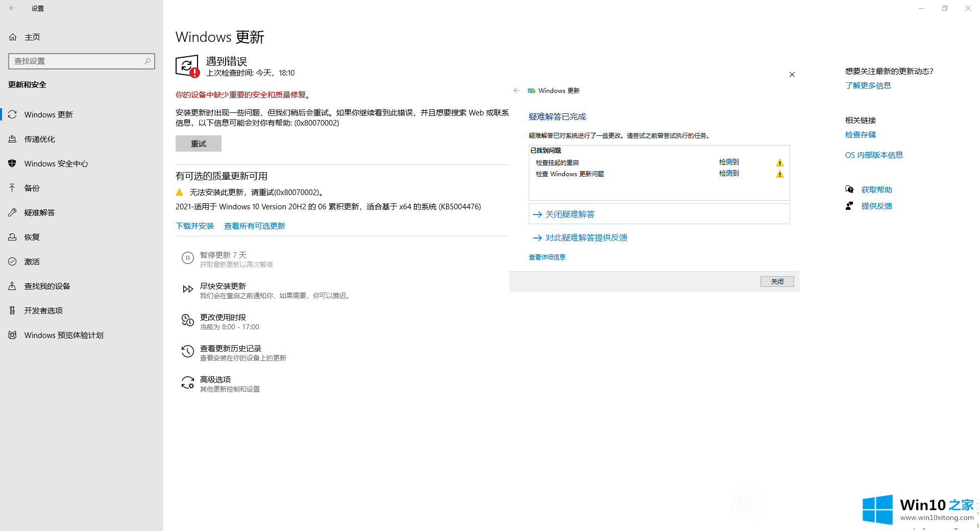This screenshot has height=531, width=980.
Task: Click Download and install link
Action: point(195,226)
